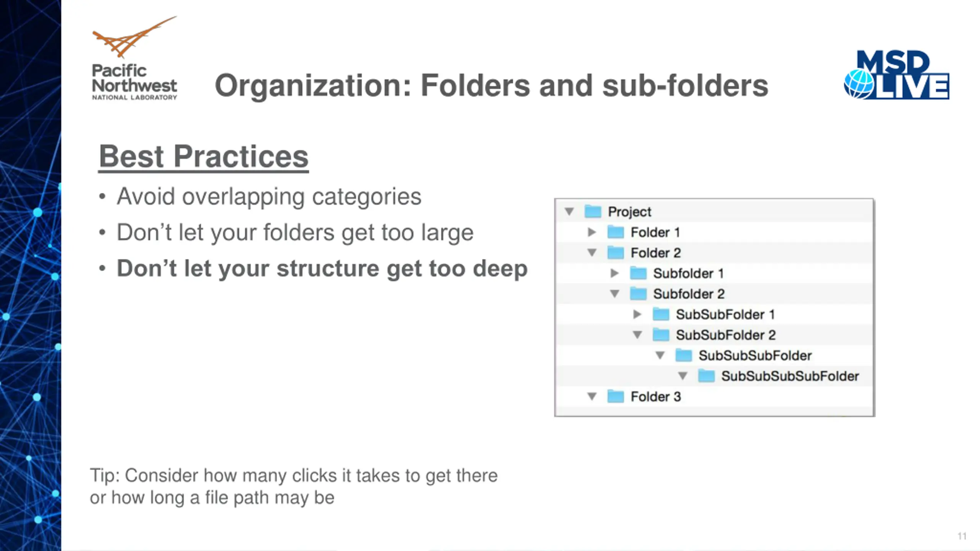Click the Folder 1 folder icon
The width and height of the screenshot is (980, 551).
616,232
